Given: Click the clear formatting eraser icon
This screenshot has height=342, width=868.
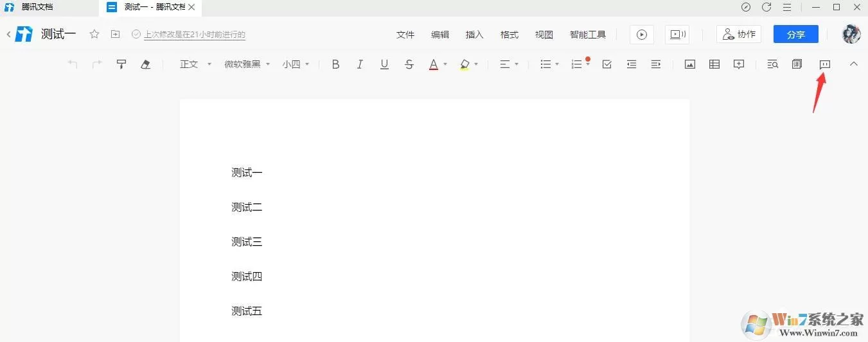Looking at the screenshot, I should click(145, 64).
